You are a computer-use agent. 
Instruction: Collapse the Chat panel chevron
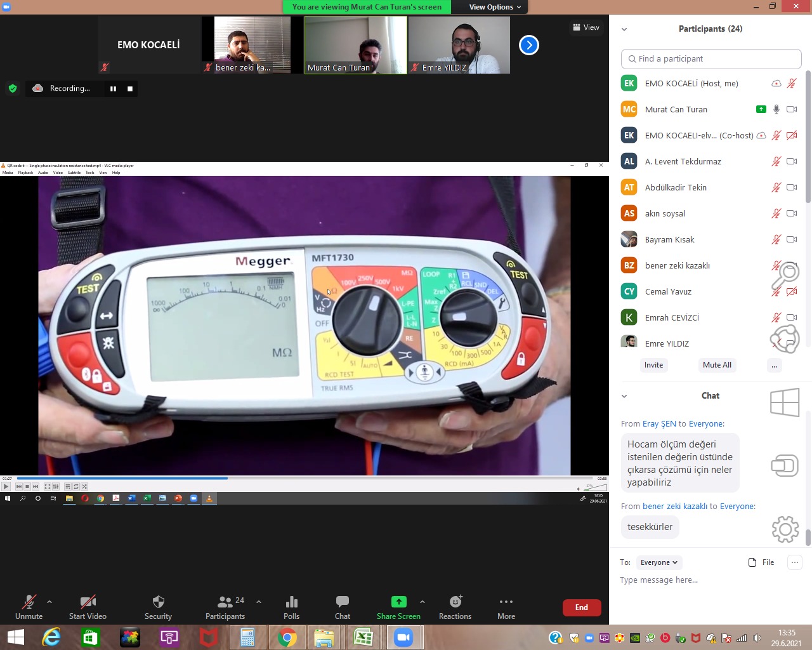tap(624, 396)
